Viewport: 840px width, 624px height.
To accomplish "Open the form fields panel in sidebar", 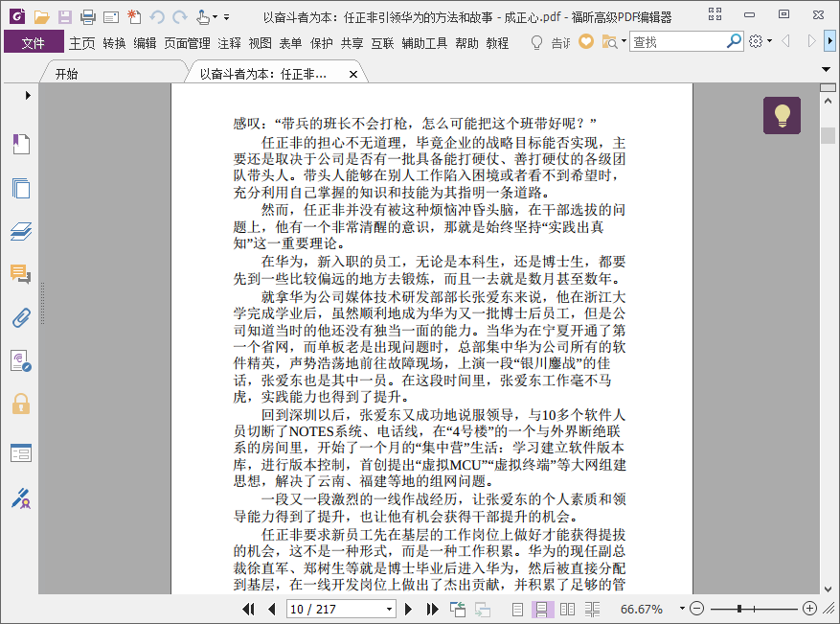I will tap(21, 453).
